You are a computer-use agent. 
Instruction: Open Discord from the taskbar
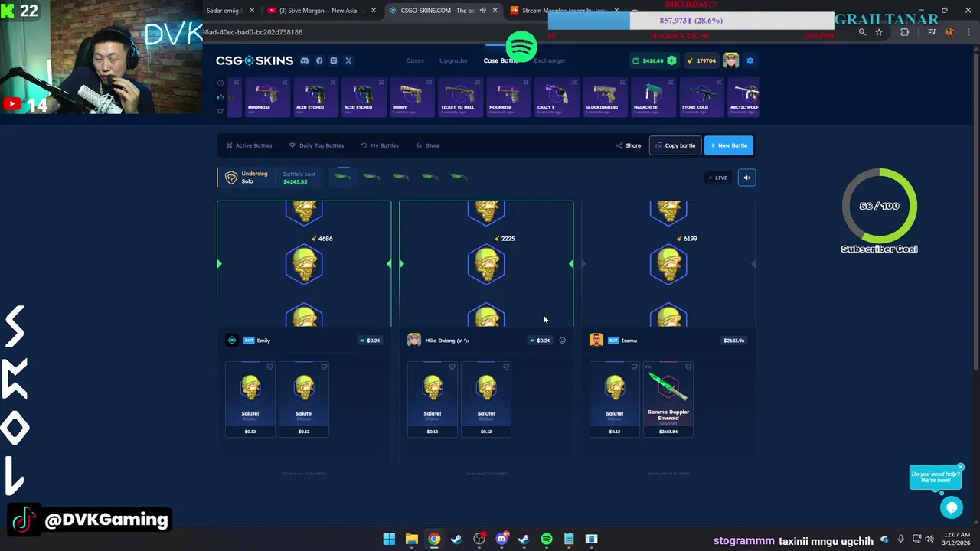pos(501,540)
